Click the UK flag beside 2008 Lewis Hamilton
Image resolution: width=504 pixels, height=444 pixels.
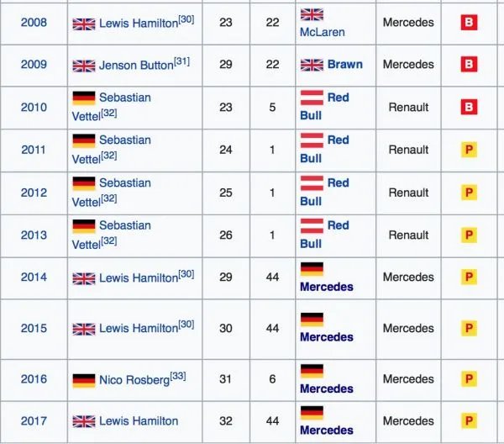point(84,24)
